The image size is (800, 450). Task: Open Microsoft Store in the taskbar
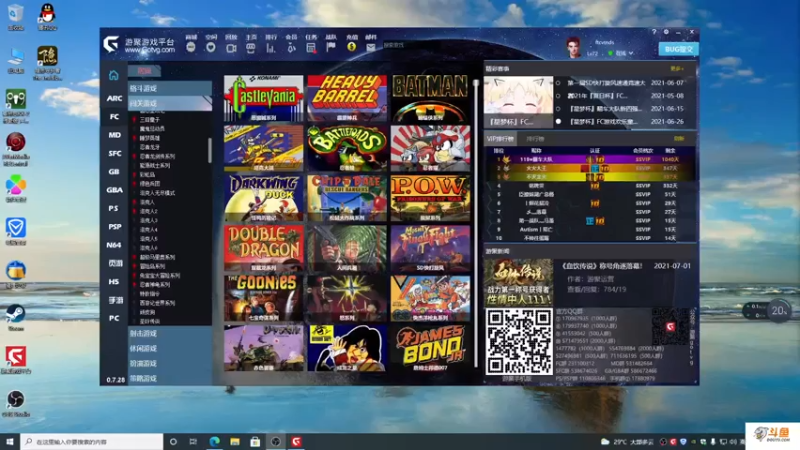[x=255, y=441]
